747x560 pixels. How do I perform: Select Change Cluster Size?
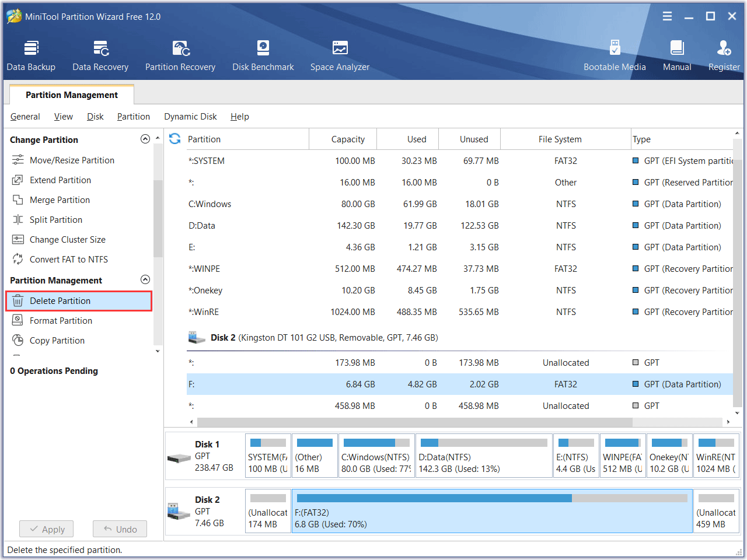pos(68,239)
